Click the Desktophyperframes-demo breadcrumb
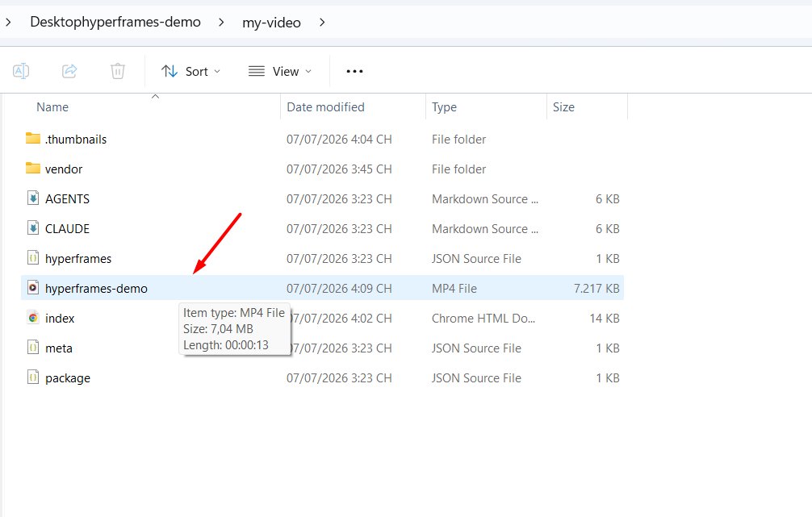Image resolution: width=812 pixels, height=517 pixels. click(115, 23)
